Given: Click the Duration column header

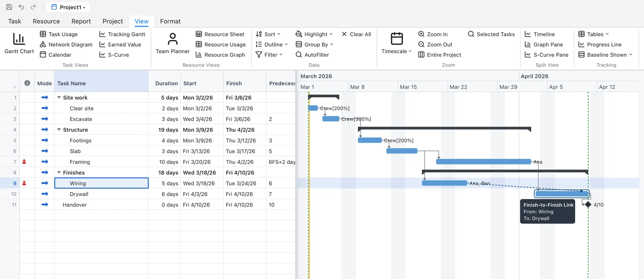Looking at the screenshot, I should 165,83.
